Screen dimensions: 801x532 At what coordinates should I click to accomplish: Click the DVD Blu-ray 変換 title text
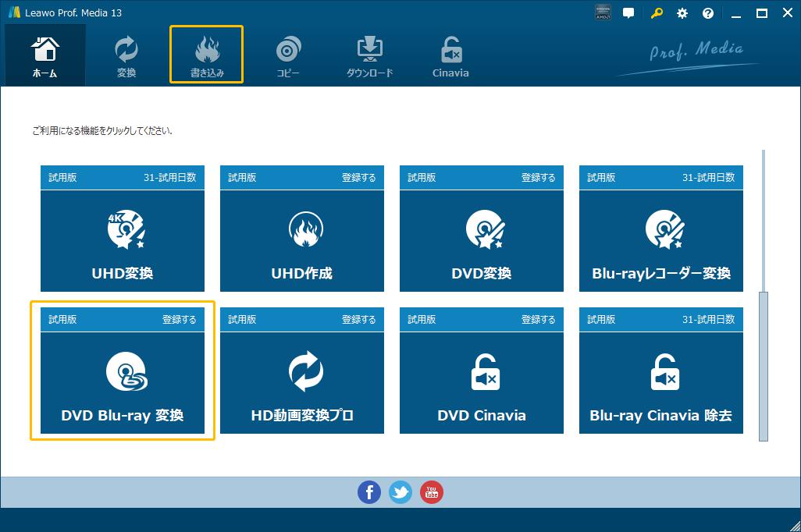(123, 416)
